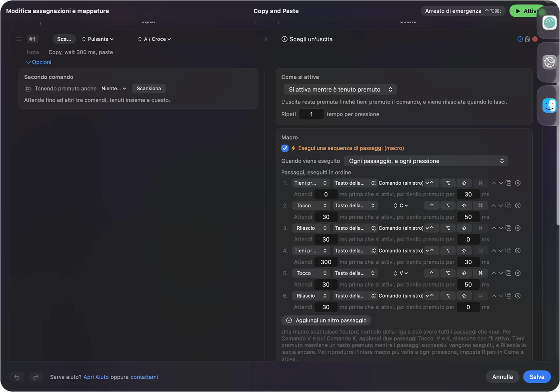Image resolution: width=560 pixels, height=392 pixels.
Task: Move macro step 5 up
Action: [494, 273]
